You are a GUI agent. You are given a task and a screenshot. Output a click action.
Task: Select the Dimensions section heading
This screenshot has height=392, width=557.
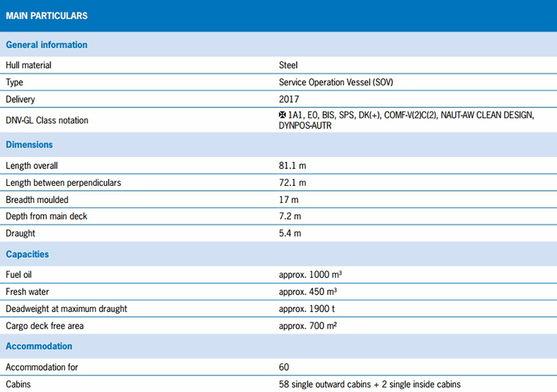coord(30,145)
